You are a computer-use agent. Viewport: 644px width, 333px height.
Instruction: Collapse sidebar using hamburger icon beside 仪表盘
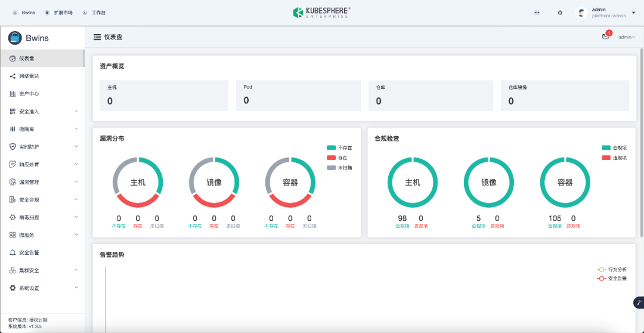click(x=97, y=38)
